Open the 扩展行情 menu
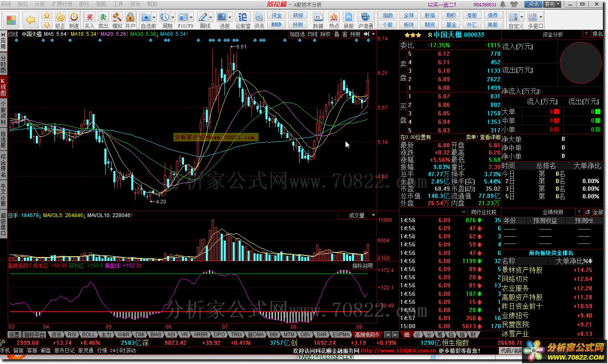608x364 pixels. click(x=62, y=4)
